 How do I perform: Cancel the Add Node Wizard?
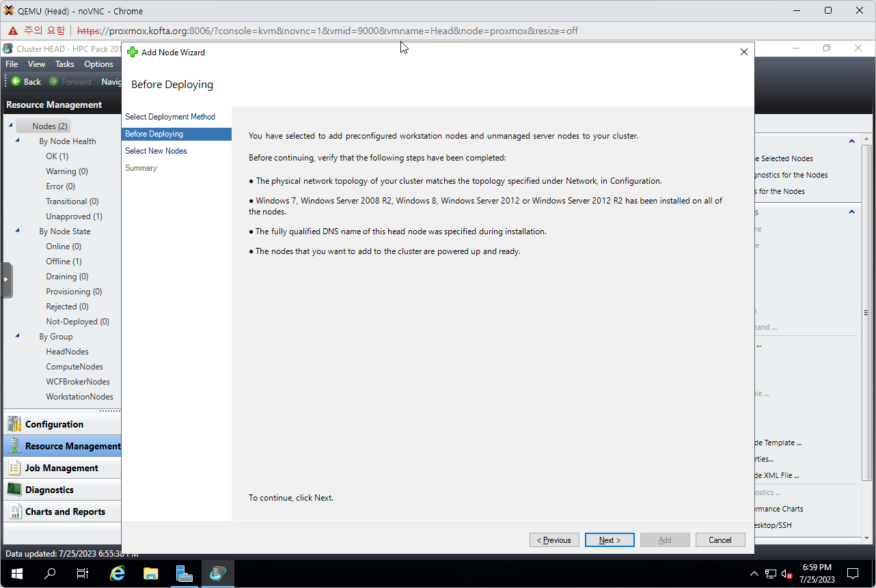[x=720, y=540]
